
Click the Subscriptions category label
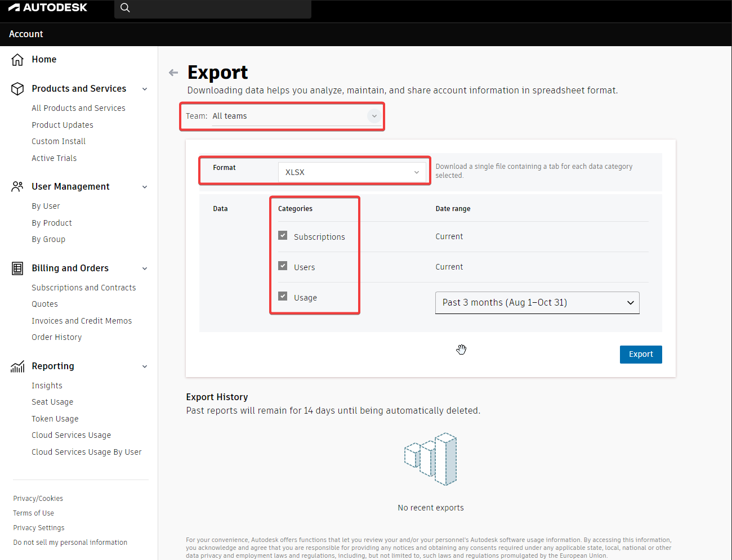pos(319,237)
